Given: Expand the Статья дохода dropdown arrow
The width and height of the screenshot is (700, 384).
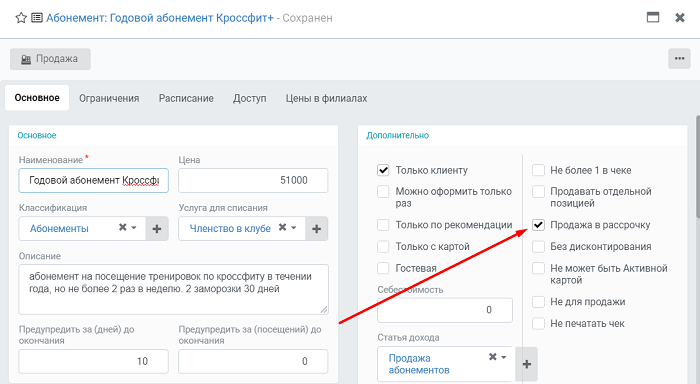Looking at the screenshot, I should pos(504,357).
